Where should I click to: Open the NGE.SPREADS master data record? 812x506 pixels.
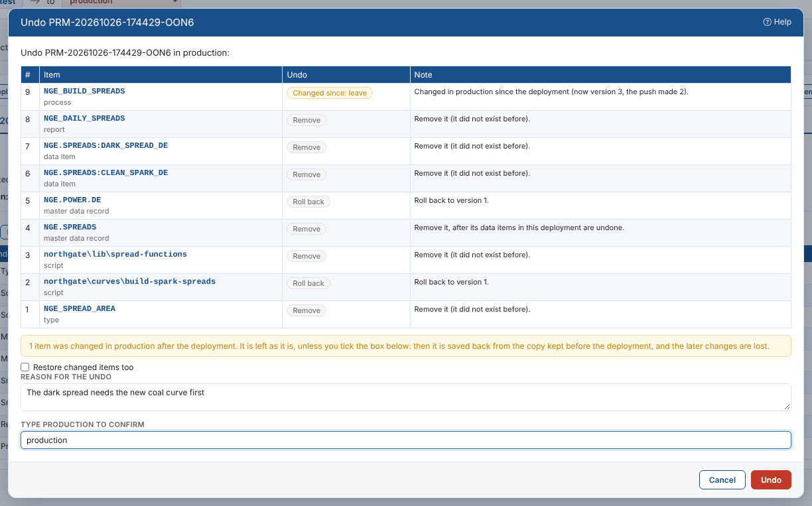(70, 227)
